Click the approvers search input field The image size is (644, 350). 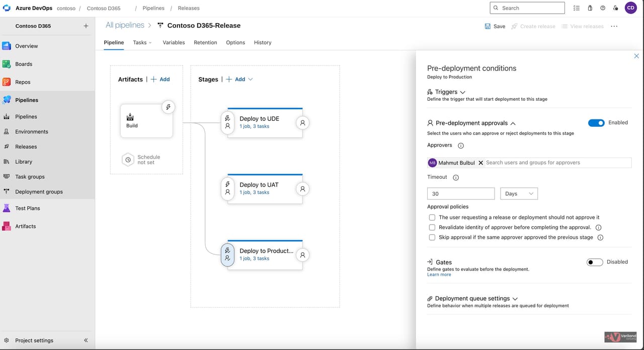pos(557,163)
